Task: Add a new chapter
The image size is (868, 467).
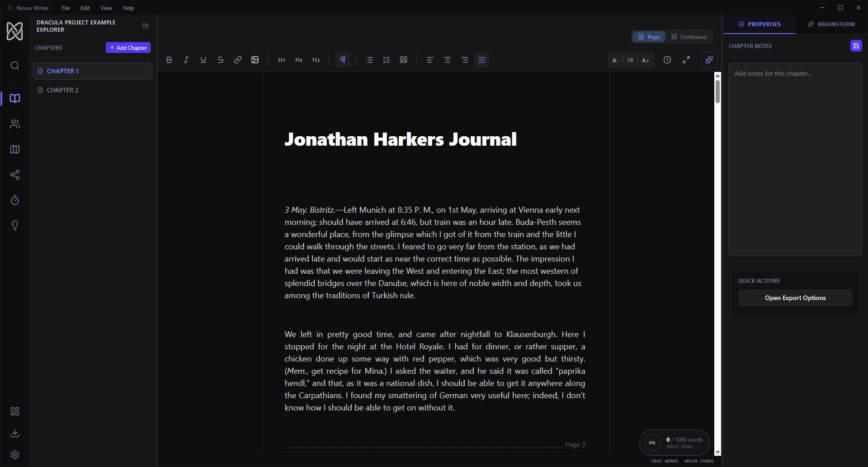Action: pyautogui.click(x=128, y=48)
